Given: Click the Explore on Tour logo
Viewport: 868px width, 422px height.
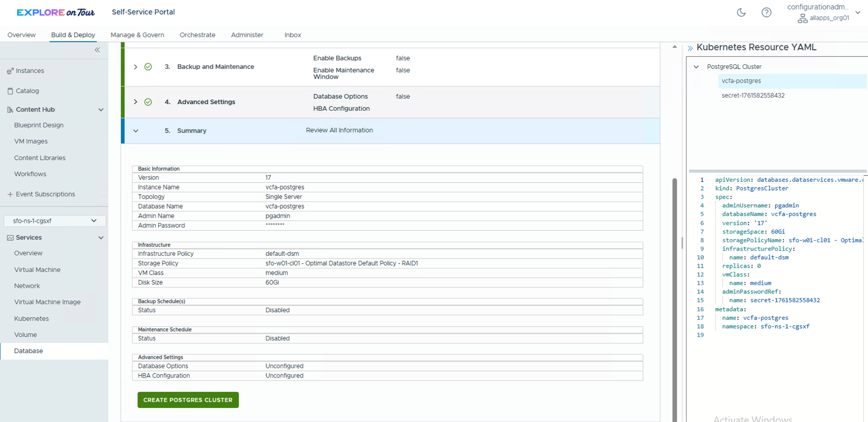Looking at the screenshot, I should (56, 12).
